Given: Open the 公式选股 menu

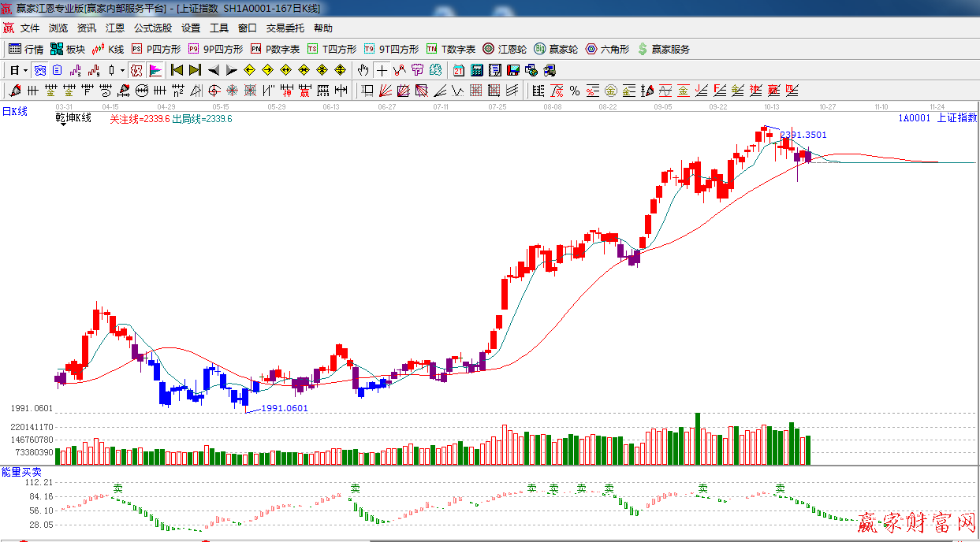Looking at the screenshot, I should pos(152,28).
